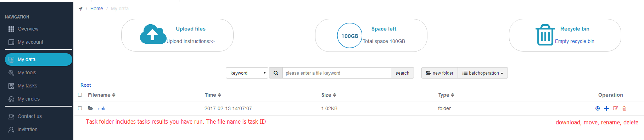Click the cloud upload icon
Screen dimensions: 644x140
click(x=153, y=34)
